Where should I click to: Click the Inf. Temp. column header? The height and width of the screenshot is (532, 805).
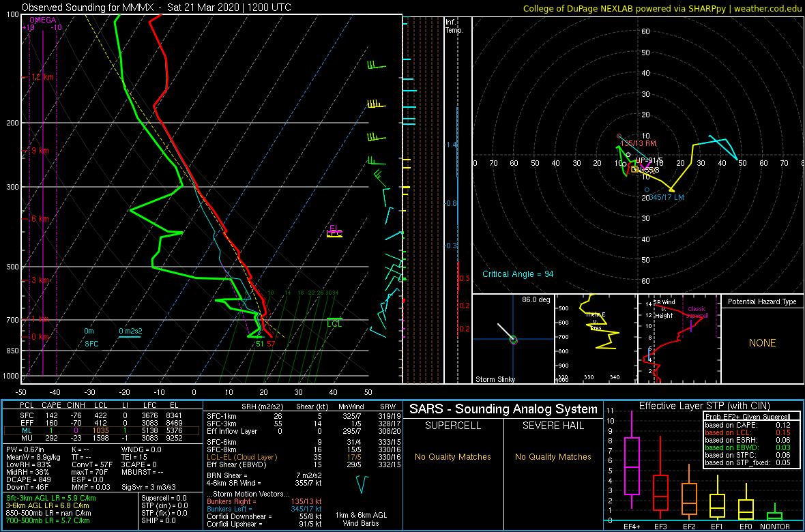[x=455, y=26]
